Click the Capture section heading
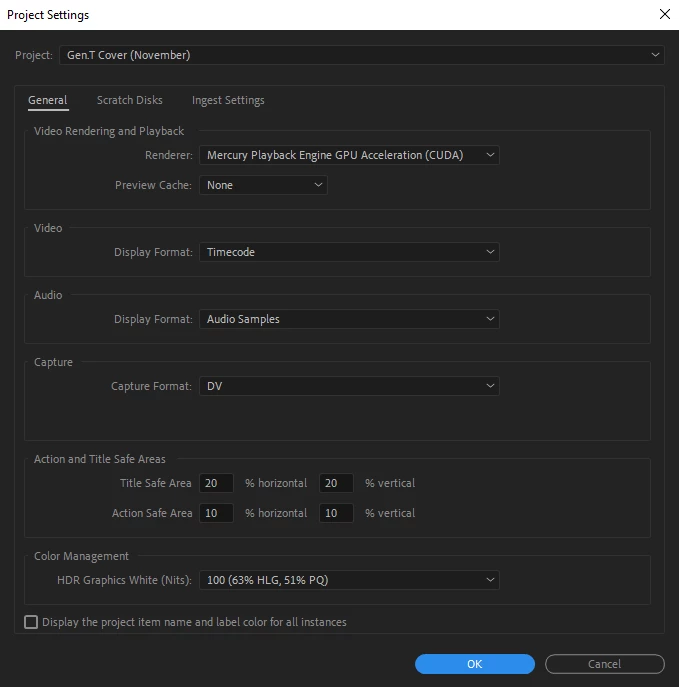The height and width of the screenshot is (687, 679). [x=53, y=362]
